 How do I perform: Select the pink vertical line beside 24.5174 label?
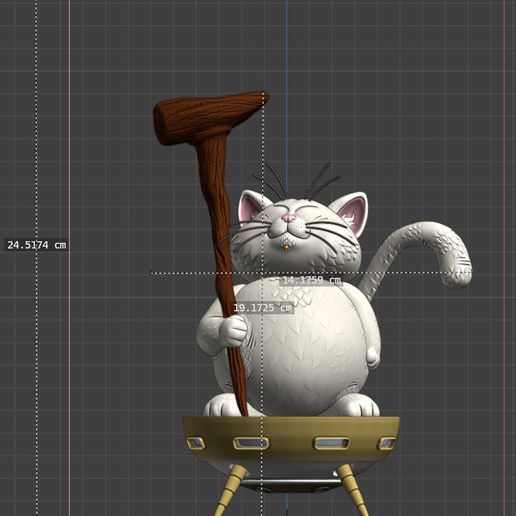pos(69,258)
